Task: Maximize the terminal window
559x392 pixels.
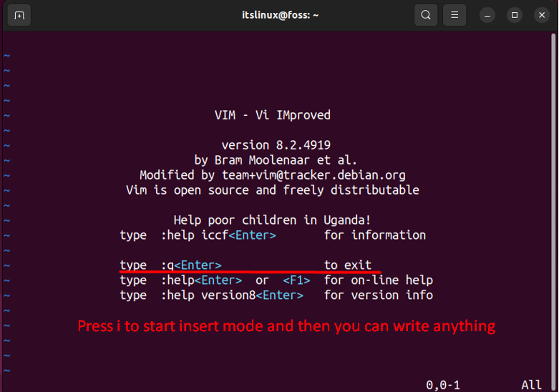Action: 515,15
